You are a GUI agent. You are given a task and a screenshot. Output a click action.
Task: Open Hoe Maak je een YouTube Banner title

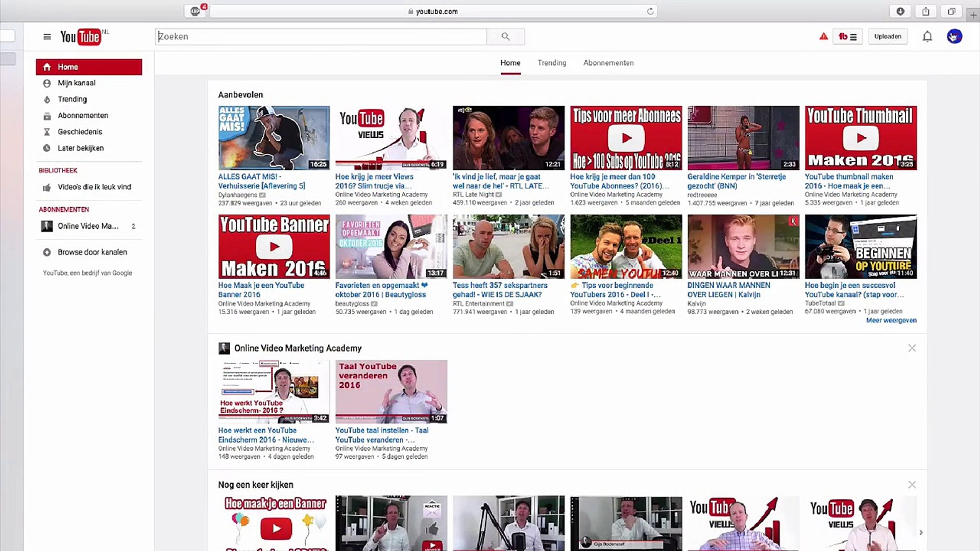261,290
